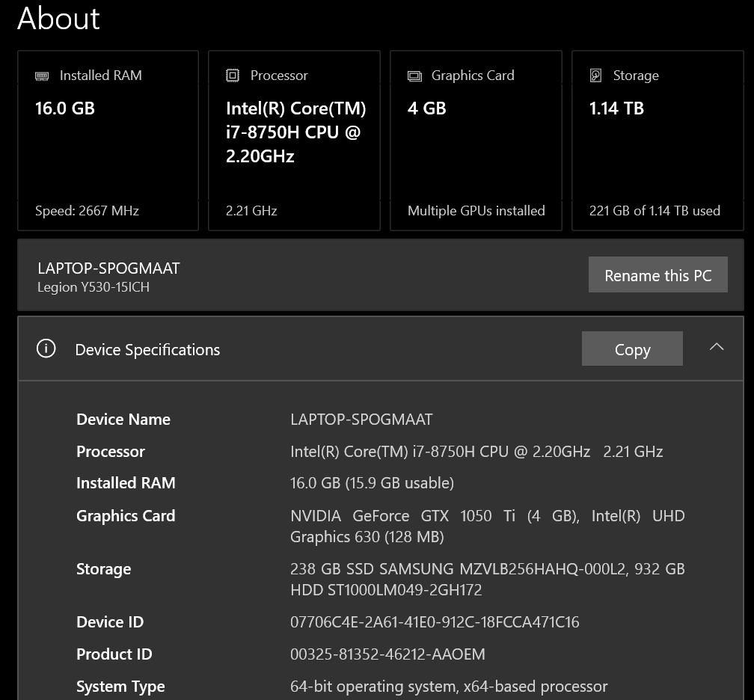Click the Rename this PC button

658,274
